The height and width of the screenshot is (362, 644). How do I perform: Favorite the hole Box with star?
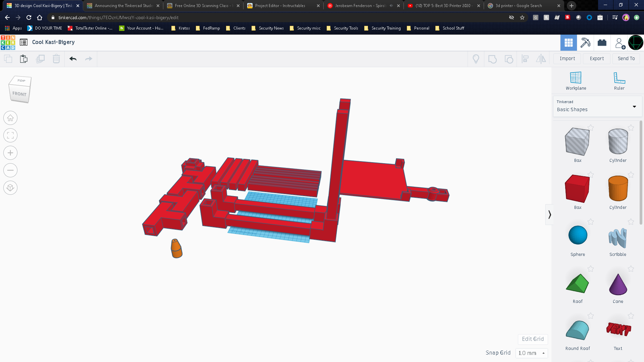(x=591, y=128)
